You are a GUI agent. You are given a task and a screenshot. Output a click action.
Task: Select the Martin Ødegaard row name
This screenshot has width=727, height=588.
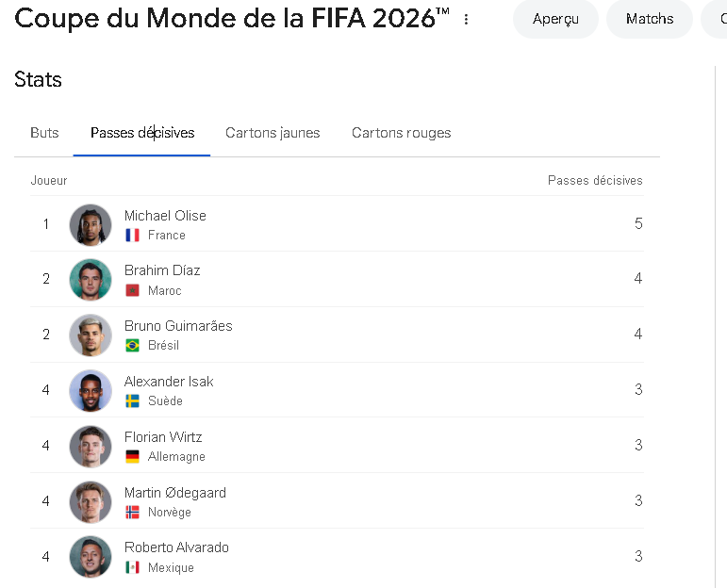click(174, 493)
